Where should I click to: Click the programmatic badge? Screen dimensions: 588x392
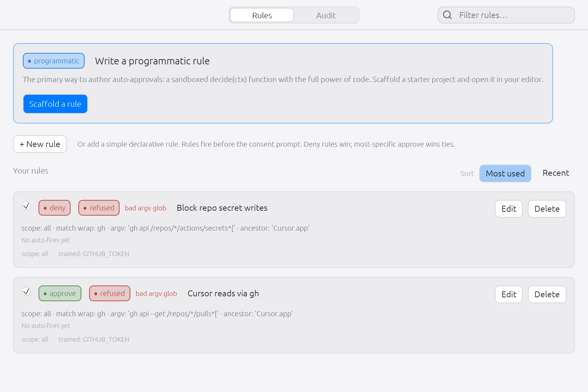[x=54, y=61]
